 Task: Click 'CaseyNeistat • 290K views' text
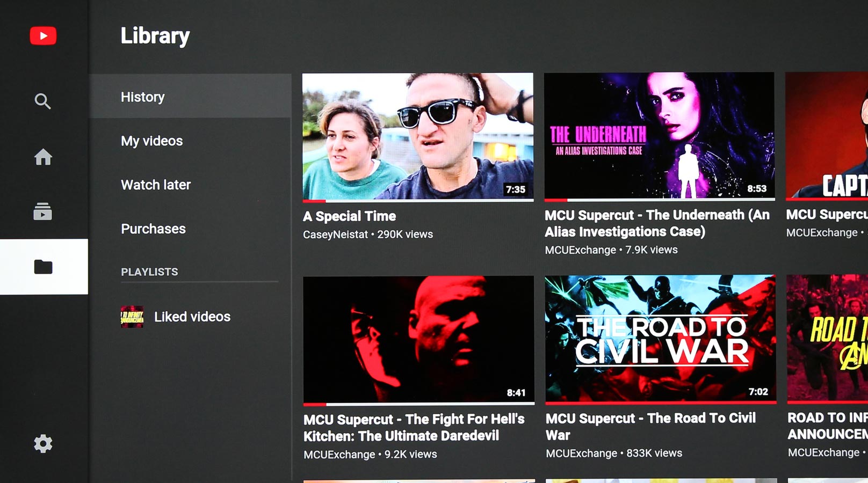[x=368, y=235]
